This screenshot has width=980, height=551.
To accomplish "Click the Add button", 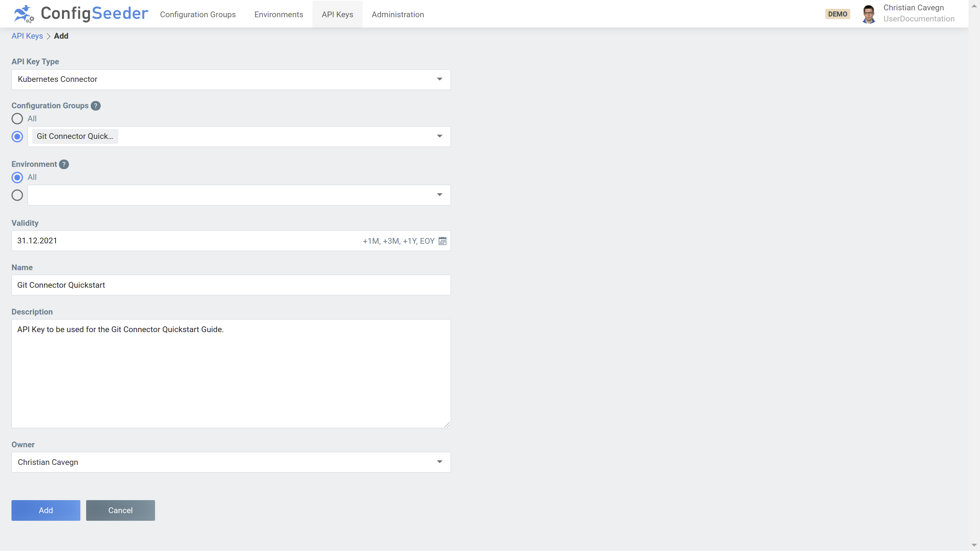I will point(46,510).
